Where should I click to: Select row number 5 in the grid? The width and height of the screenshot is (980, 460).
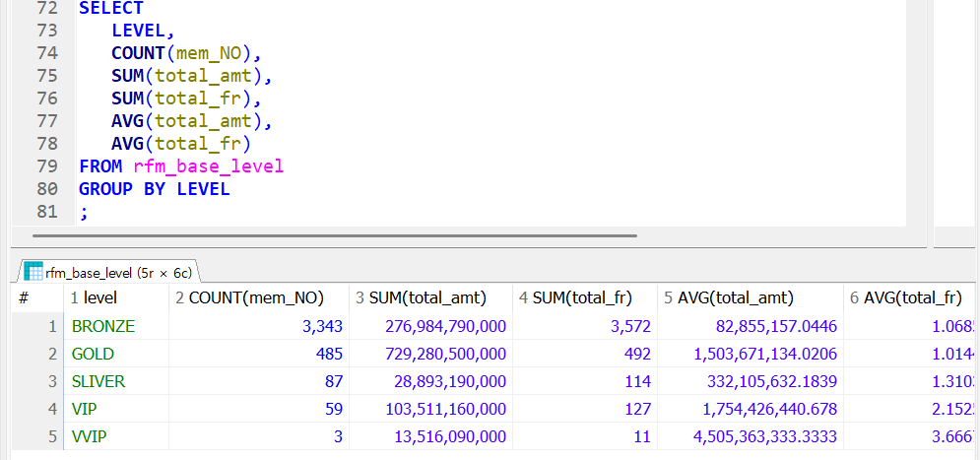[37, 436]
